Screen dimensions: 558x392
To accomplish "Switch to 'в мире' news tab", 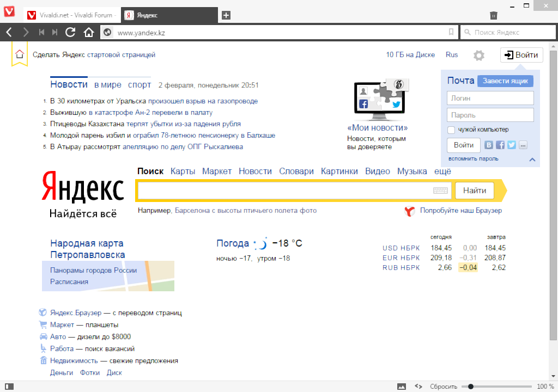I will pos(108,84).
